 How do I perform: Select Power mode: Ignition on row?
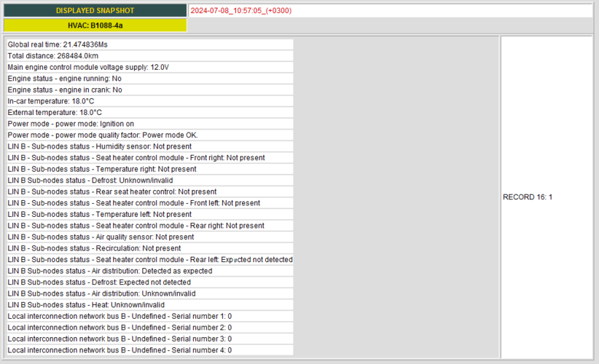[x=150, y=124]
